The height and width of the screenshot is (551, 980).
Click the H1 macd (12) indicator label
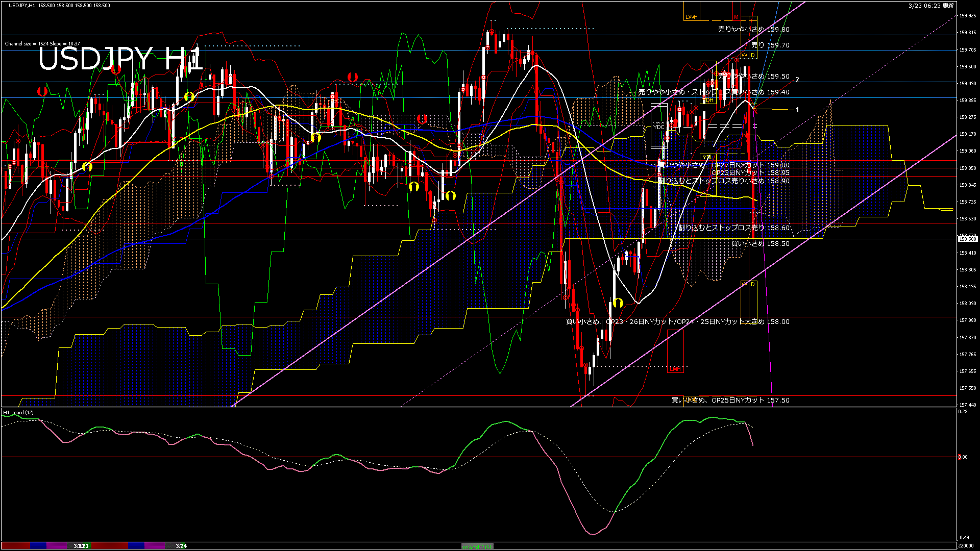click(18, 412)
